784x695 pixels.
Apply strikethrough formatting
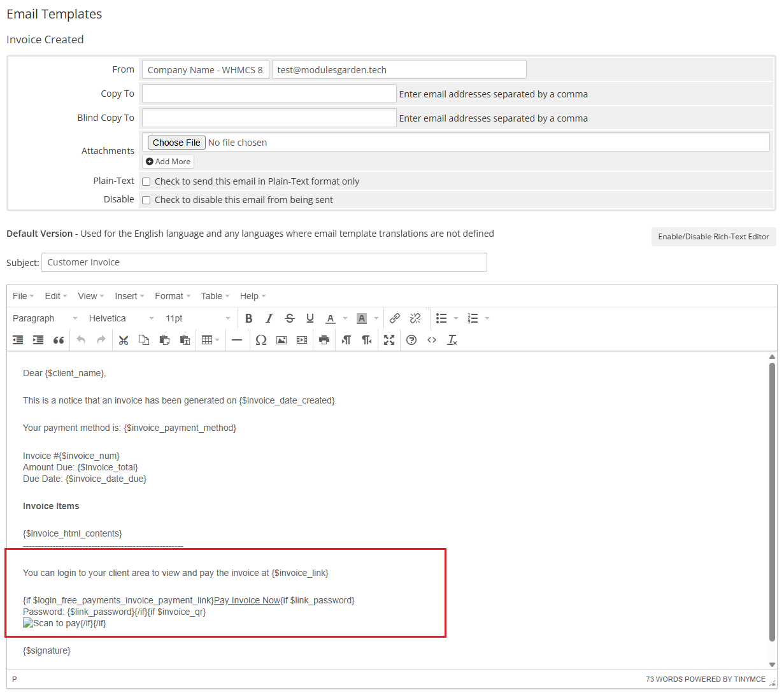point(290,318)
